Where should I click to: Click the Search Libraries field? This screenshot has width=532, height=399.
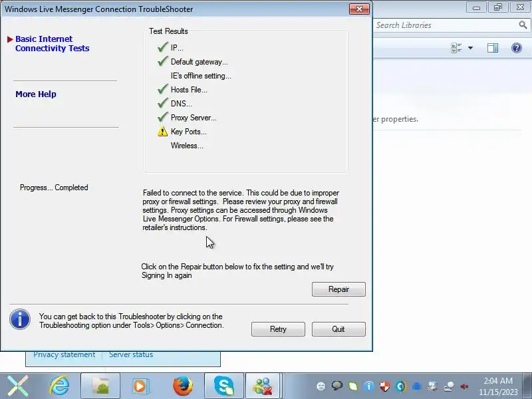446,25
